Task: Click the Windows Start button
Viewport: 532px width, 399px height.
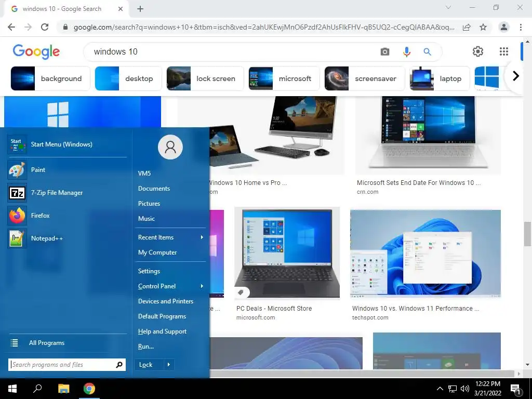Action: tap(12, 389)
